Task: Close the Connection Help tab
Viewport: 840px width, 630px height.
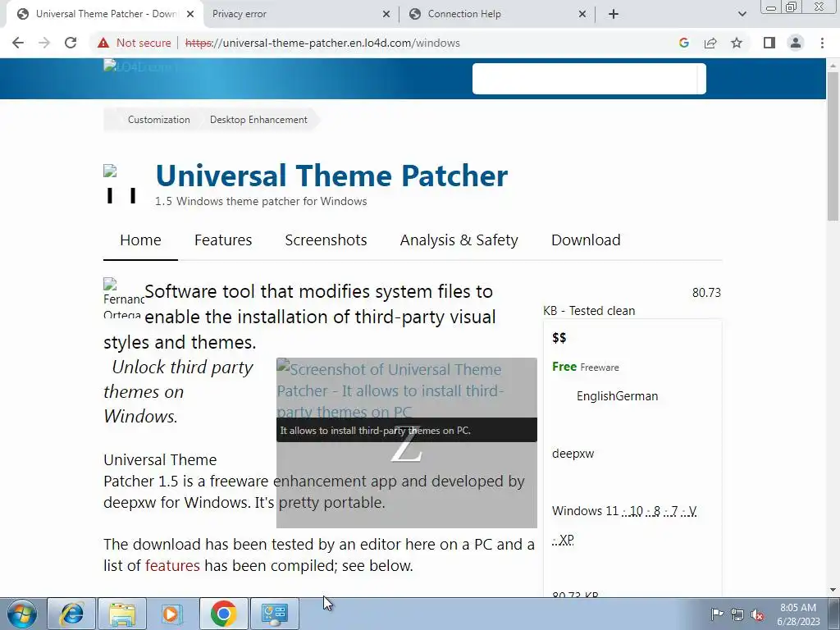Action: [x=582, y=14]
